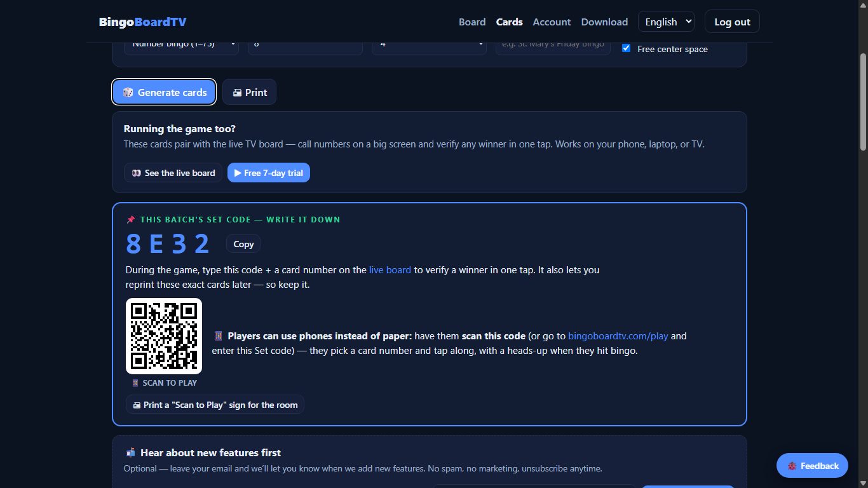Print a "Scan to Play" sign for the room
Image resolution: width=868 pixels, height=488 pixels.
[x=215, y=405]
